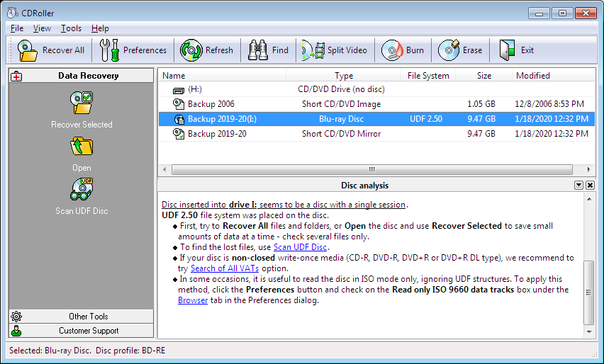Open the View menu
This screenshot has height=364, width=604.
pos(42,28)
